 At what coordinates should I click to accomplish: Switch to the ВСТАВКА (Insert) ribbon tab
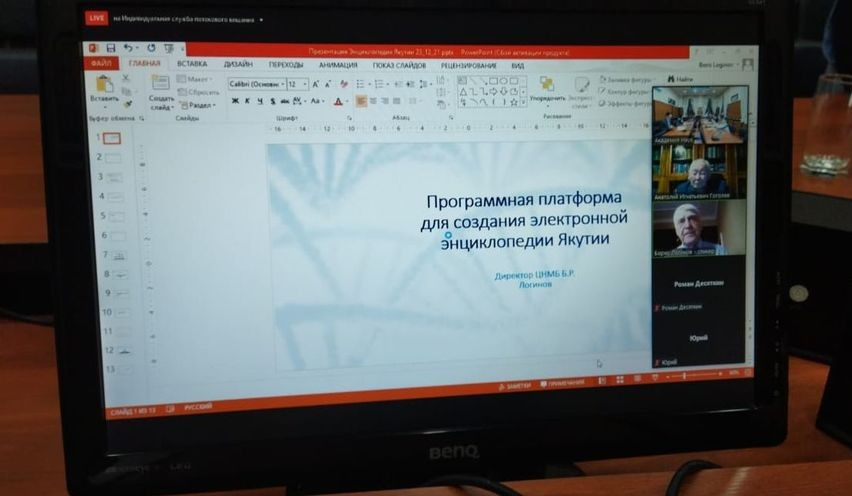coord(191,64)
